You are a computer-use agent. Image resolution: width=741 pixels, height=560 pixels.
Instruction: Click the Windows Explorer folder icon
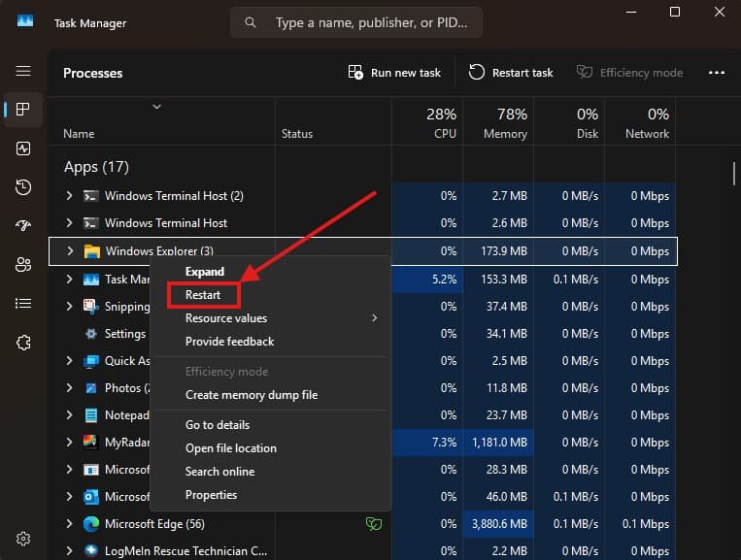[91, 251]
